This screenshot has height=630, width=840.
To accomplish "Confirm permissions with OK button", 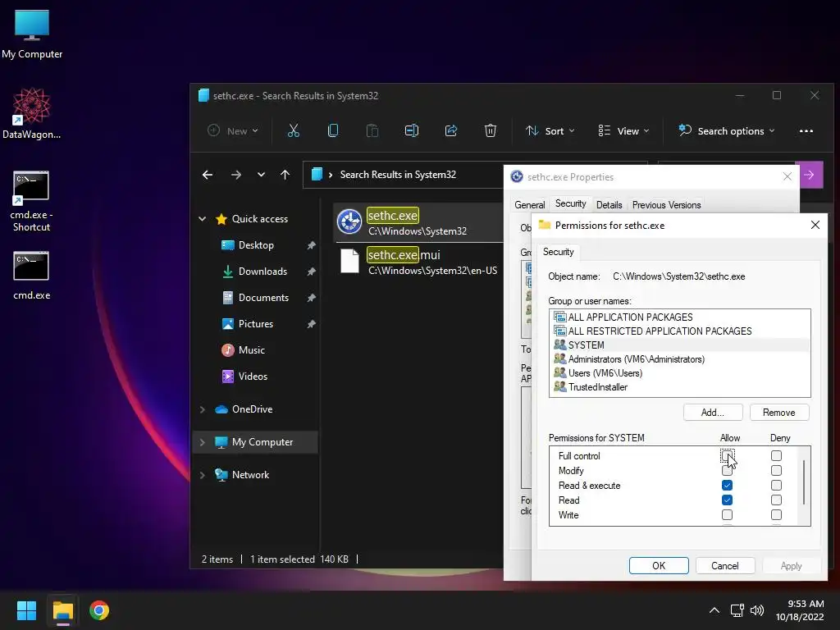I will coord(659,566).
